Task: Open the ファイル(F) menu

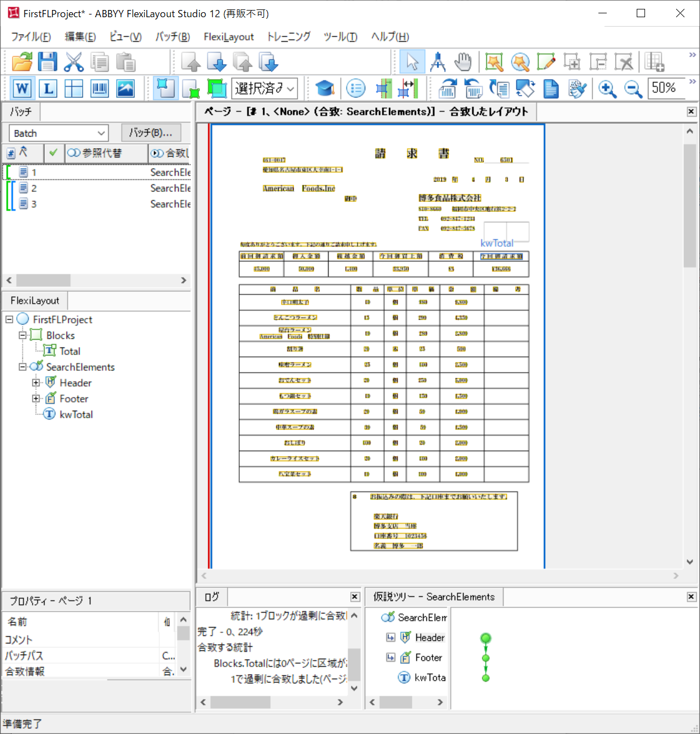Action: [31, 37]
